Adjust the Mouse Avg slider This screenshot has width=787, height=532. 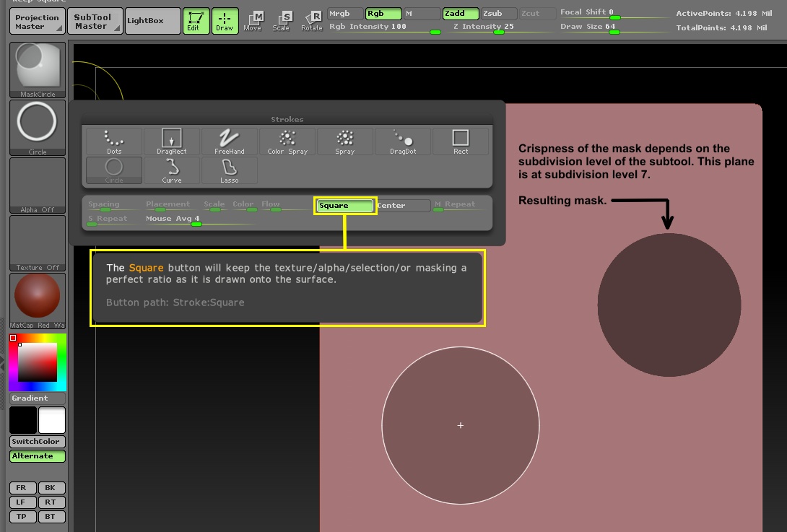201,220
